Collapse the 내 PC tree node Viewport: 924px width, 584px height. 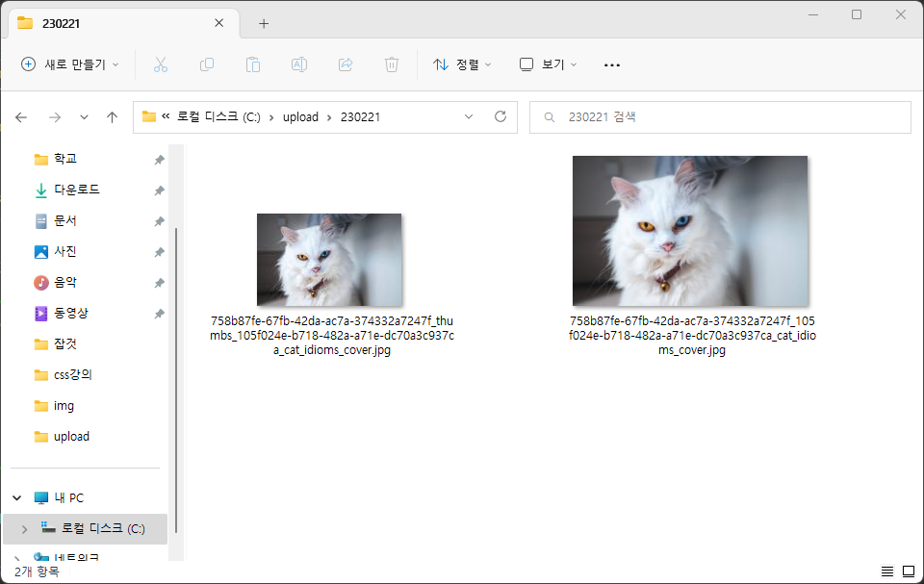point(17,498)
